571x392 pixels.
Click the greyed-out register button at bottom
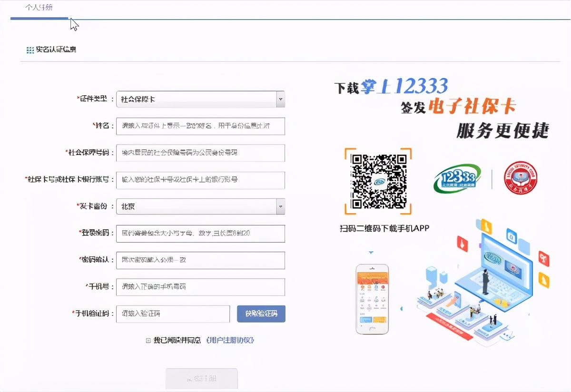click(x=201, y=379)
